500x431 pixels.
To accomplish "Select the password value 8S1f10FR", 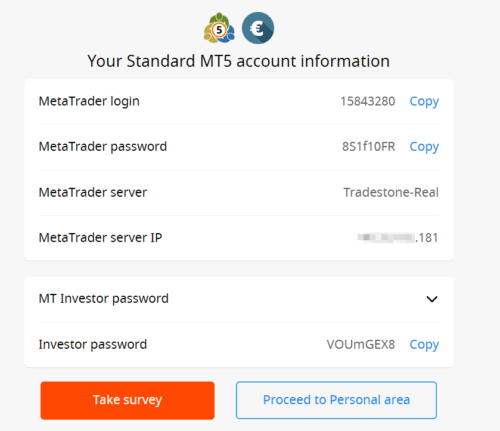I will [369, 146].
